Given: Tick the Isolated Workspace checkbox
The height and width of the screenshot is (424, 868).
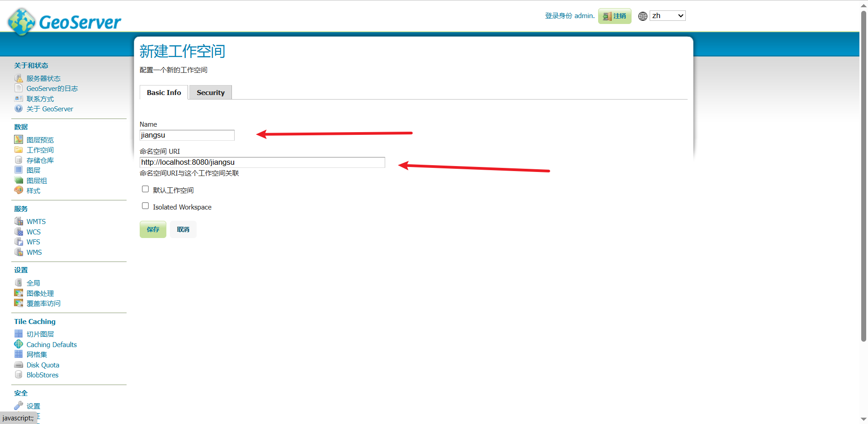Looking at the screenshot, I should point(145,206).
